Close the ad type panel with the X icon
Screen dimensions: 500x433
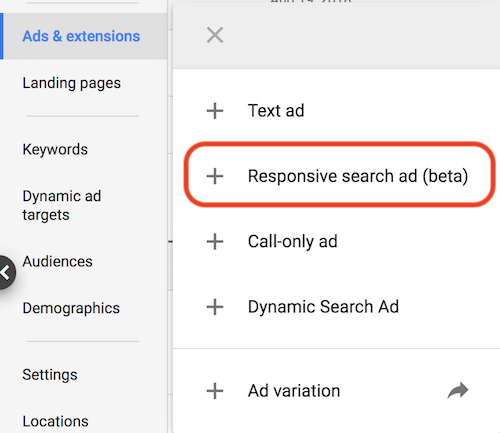(215, 35)
